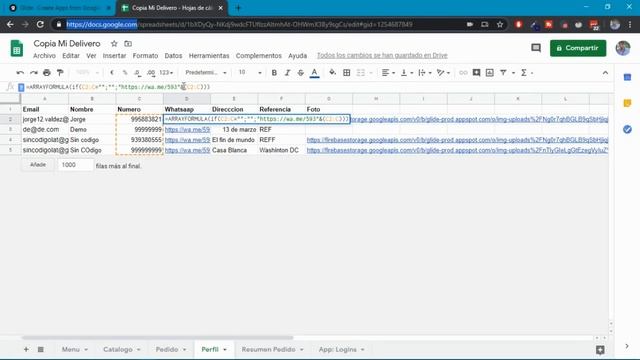This screenshot has height=360, width=640.
Task: Open firebase Foto link in Washinton DC row
Action: [x=457, y=150]
